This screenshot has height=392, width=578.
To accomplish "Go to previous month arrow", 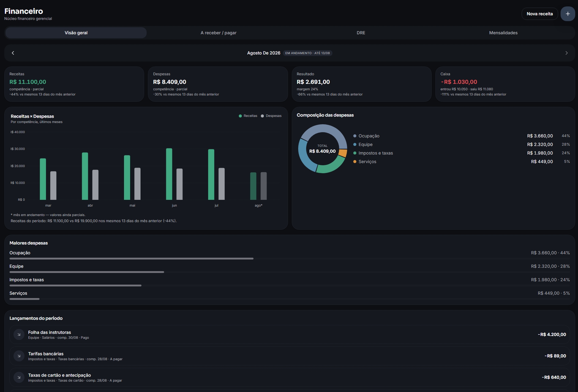I will (x=13, y=53).
